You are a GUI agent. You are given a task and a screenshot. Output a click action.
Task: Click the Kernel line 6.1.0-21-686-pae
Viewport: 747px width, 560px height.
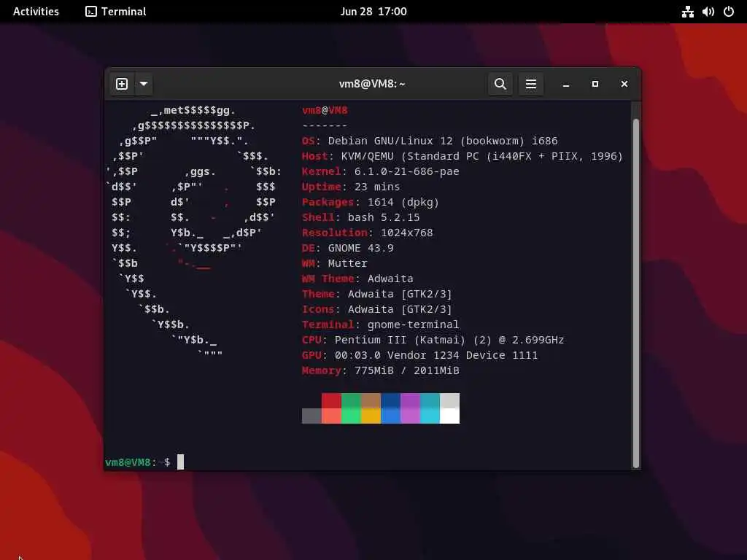coord(381,171)
